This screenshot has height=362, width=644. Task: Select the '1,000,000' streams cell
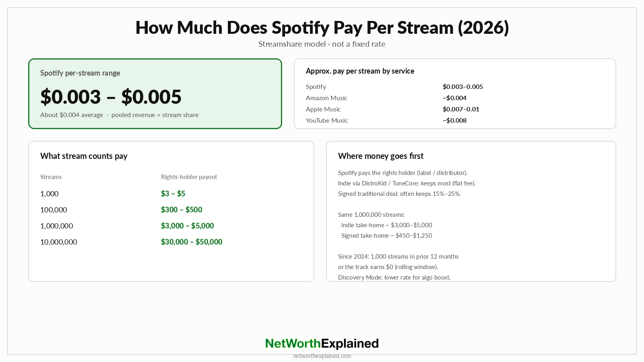(x=57, y=226)
